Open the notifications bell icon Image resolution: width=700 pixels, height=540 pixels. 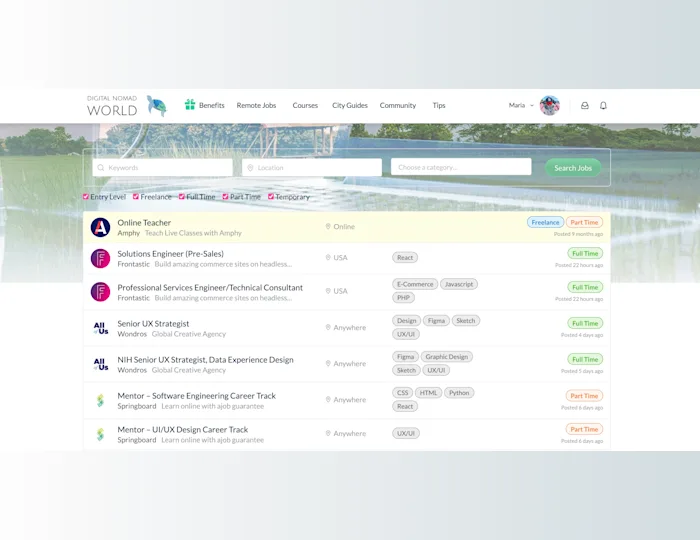pyautogui.click(x=603, y=105)
